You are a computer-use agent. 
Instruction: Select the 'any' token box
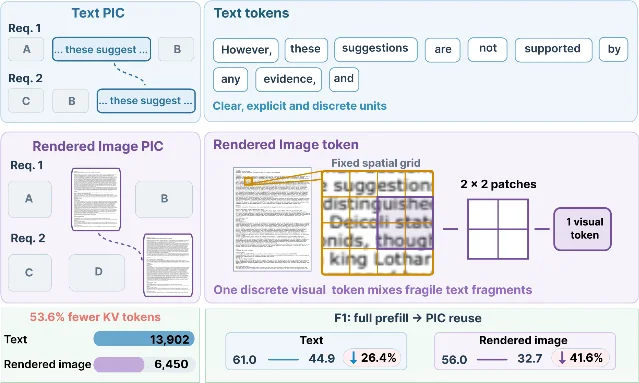pyautogui.click(x=230, y=79)
